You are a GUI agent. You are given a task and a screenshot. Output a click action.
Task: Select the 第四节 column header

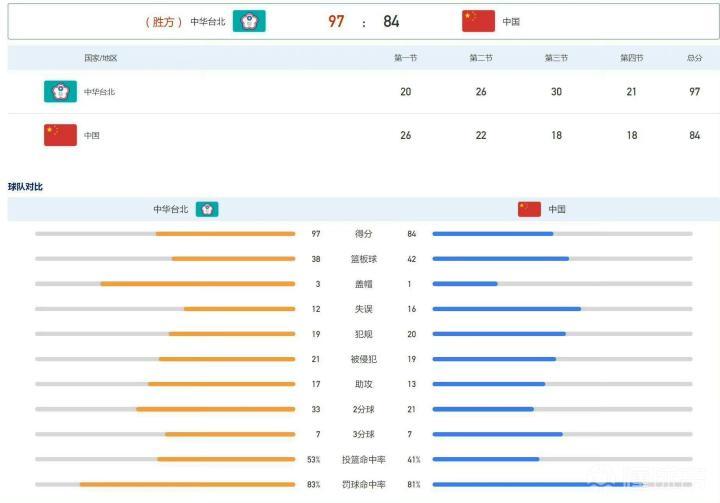[x=631, y=58]
